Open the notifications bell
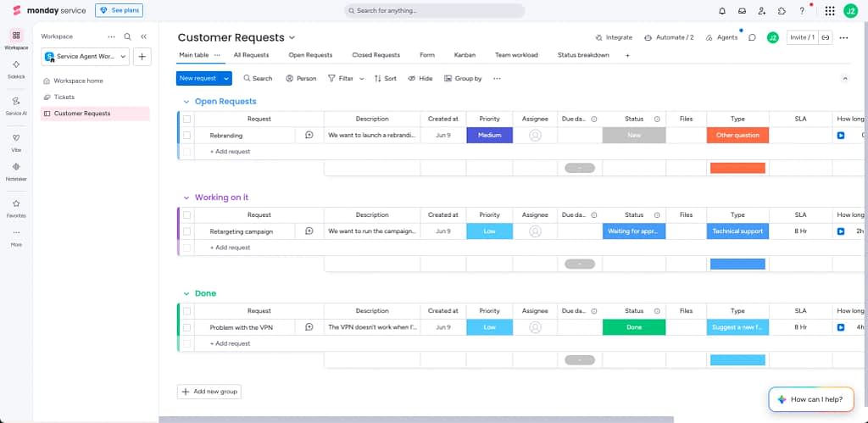The image size is (868, 423). click(x=722, y=10)
